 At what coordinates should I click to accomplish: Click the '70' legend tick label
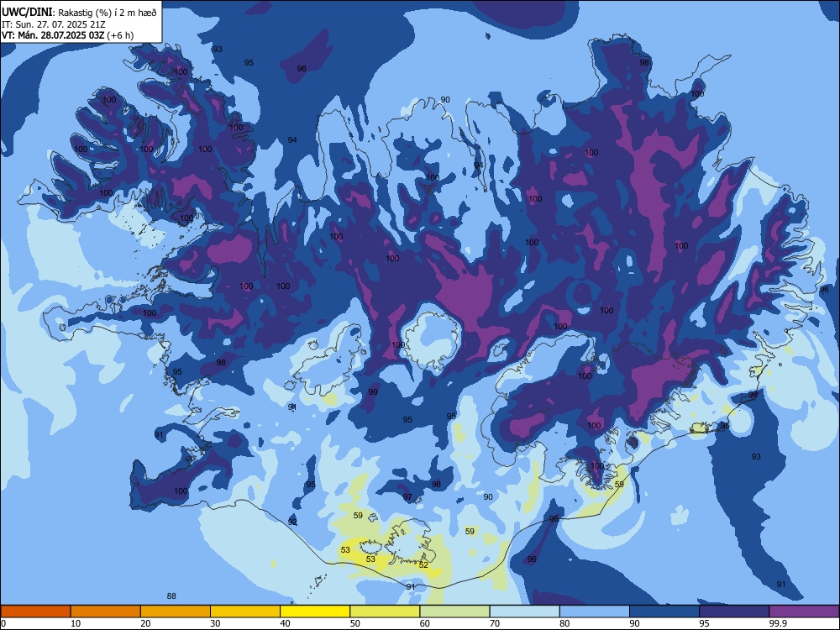point(495,623)
